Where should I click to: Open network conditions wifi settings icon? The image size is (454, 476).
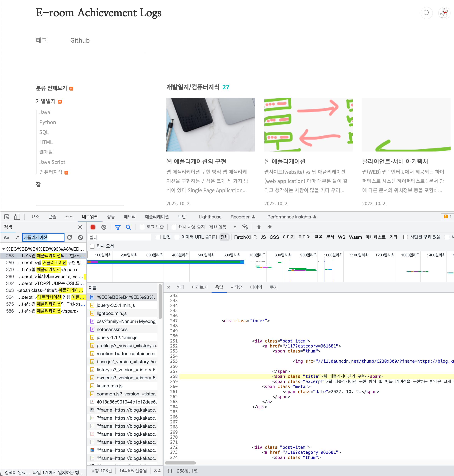245,227
